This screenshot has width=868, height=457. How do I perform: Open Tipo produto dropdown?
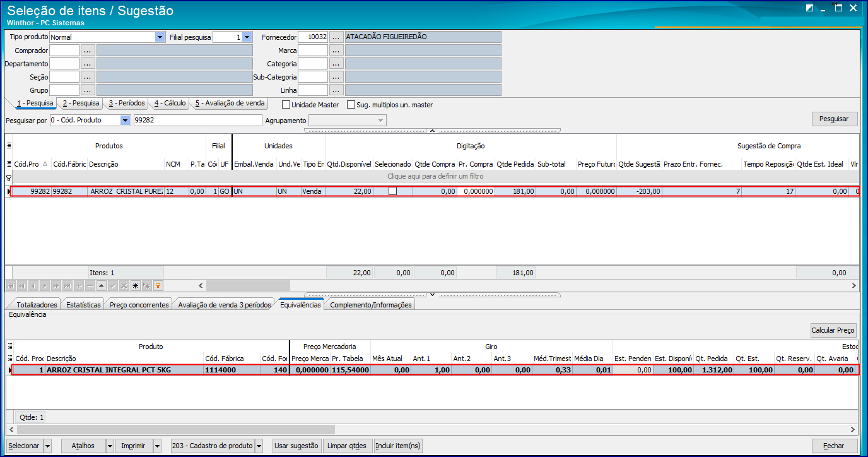tap(160, 37)
